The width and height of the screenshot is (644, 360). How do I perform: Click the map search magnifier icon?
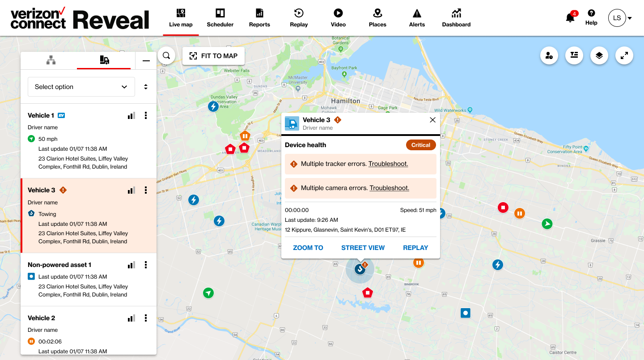pos(166,56)
